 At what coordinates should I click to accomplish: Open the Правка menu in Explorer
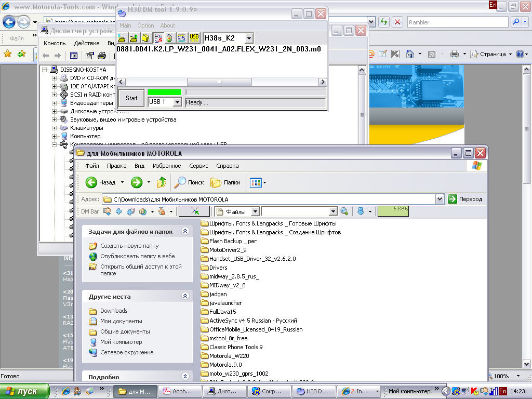click(117, 166)
